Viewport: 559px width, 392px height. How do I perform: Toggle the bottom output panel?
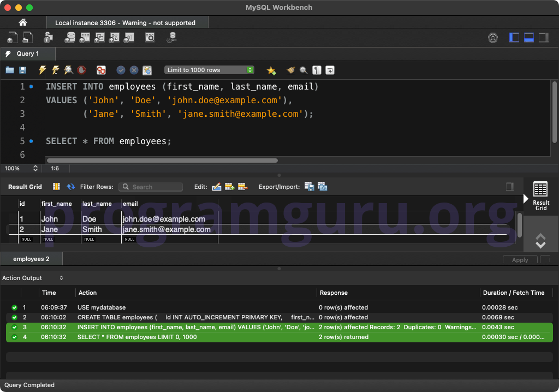528,38
